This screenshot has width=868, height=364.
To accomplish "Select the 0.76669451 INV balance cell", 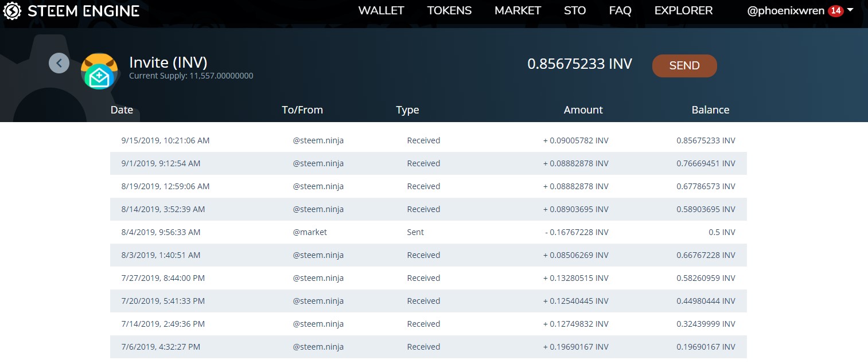I will pyautogui.click(x=706, y=163).
